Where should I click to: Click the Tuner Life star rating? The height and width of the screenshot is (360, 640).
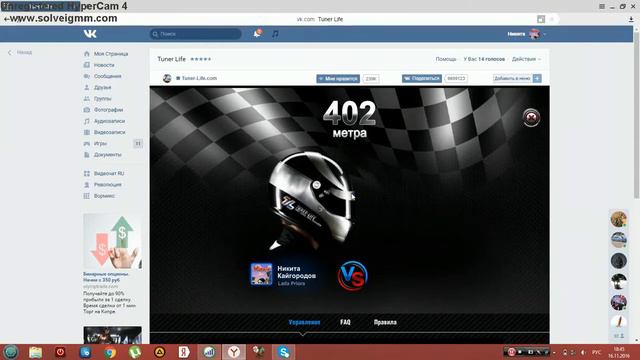tap(201, 59)
